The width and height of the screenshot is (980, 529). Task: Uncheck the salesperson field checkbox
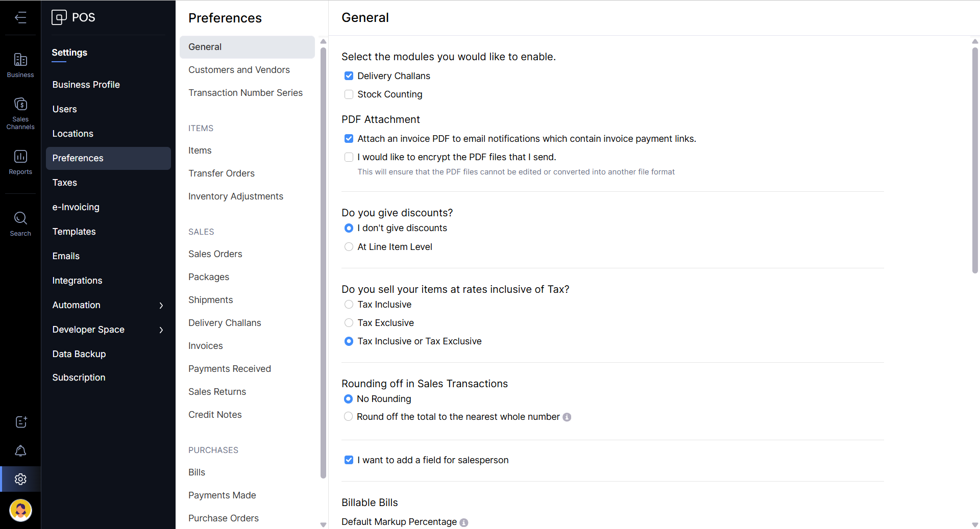(349, 460)
